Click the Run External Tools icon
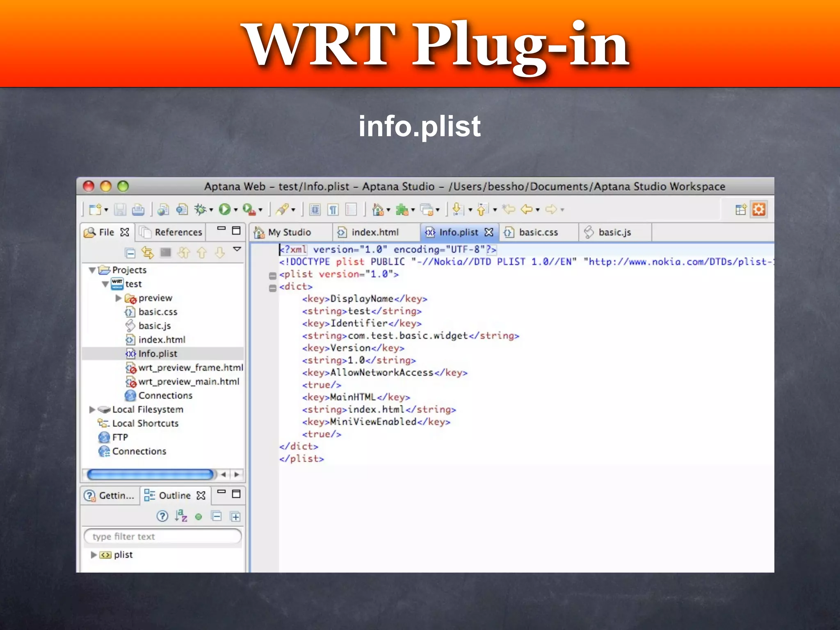Screen dimensions: 840x630 coord(249,210)
